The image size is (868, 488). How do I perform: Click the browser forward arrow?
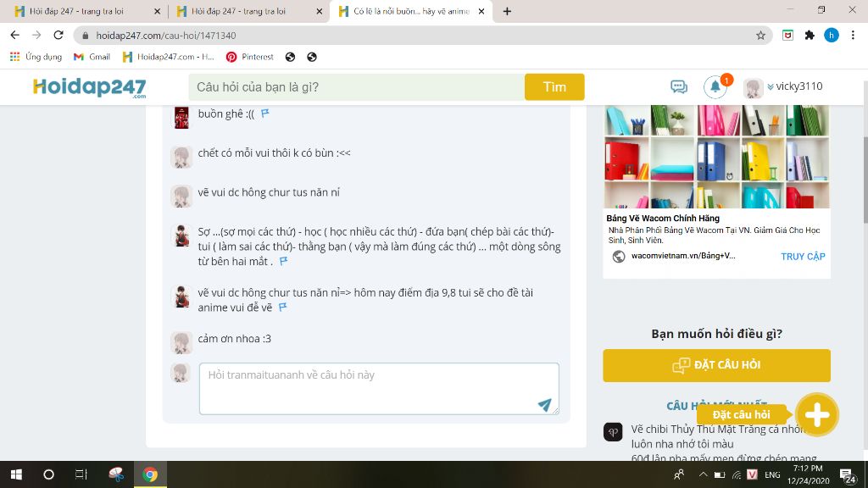pos(36,35)
